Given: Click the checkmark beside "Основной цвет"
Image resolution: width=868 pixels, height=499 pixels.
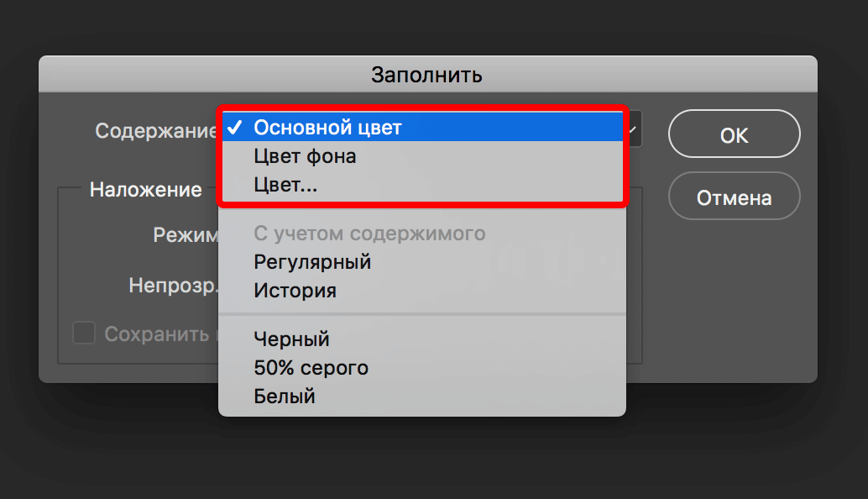Looking at the screenshot, I should click(x=235, y=128).
